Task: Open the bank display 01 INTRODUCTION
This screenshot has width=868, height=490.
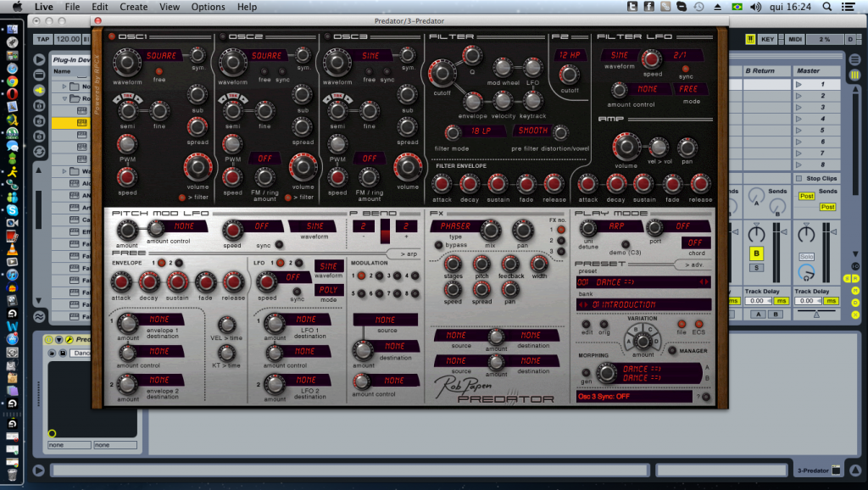Action: 643,304
